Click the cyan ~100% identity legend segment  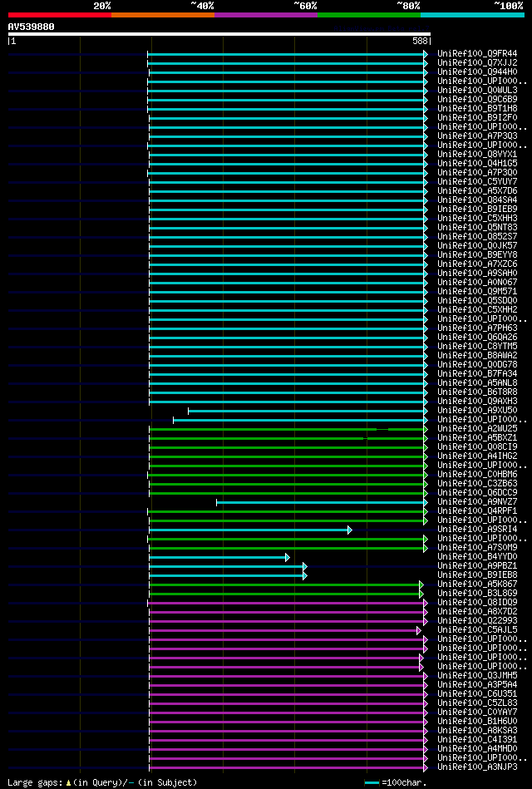pyautogui.click(x=473, y=15)
